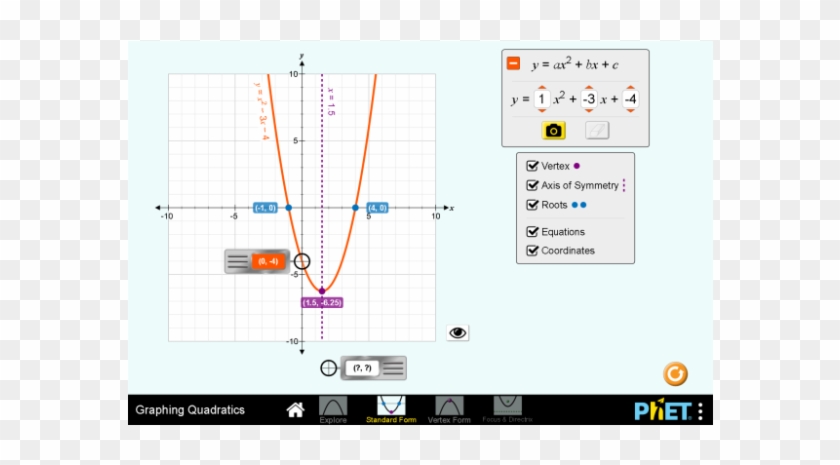Select the Focus & Directrix screen tab
The height and width of the screenshot is (465, 840).
(x=508, y=409)
